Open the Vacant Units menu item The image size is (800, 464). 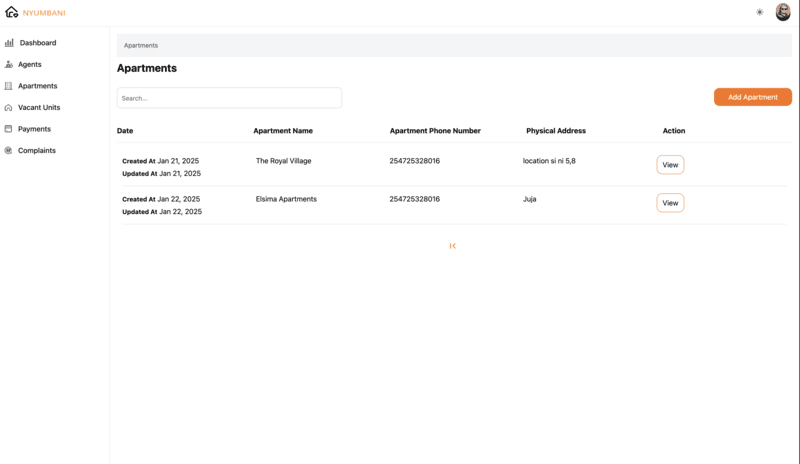(39, 108)
